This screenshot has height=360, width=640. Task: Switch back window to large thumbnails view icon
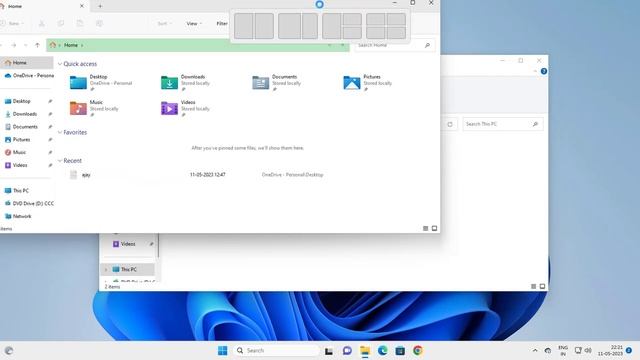coord(542,287)
